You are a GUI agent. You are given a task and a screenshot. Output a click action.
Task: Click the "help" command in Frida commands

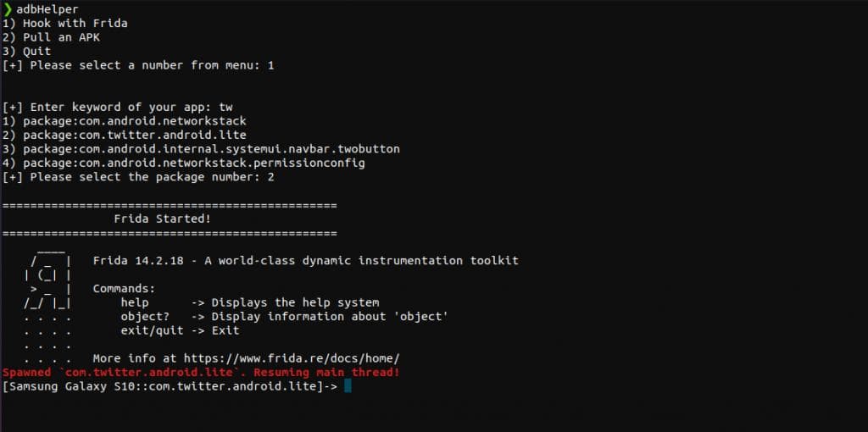(x=135, y=302)
